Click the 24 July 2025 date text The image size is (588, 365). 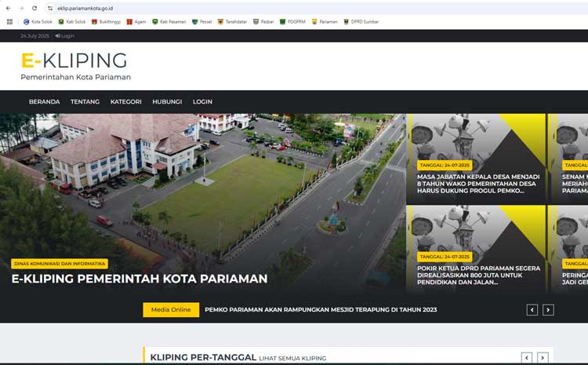coord(34,36)
